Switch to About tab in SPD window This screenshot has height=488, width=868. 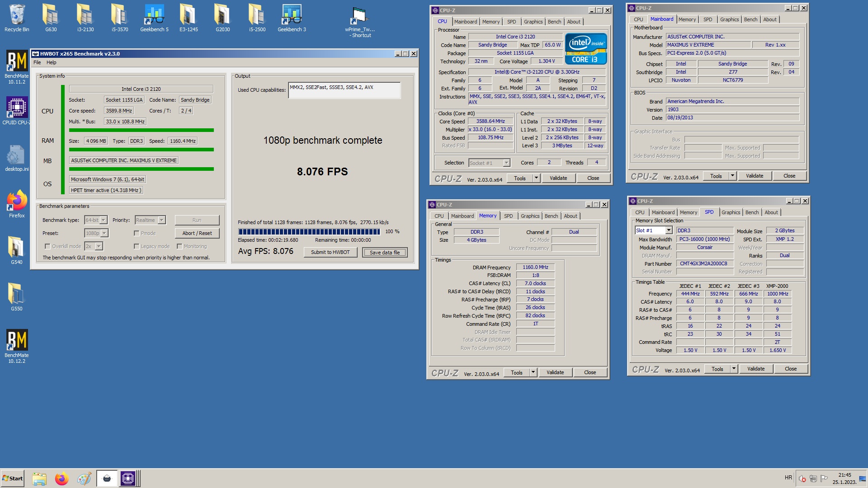click(x=771, y=212)
